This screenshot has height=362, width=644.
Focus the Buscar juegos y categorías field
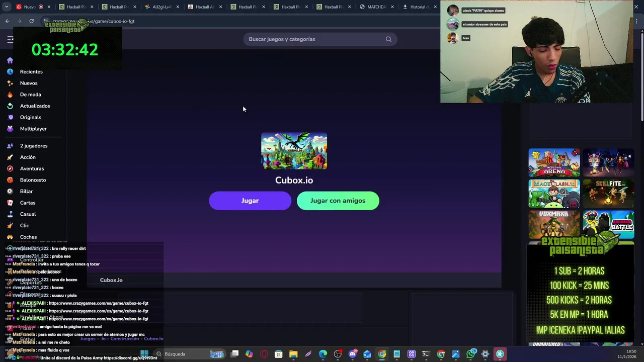pos(320,39)
